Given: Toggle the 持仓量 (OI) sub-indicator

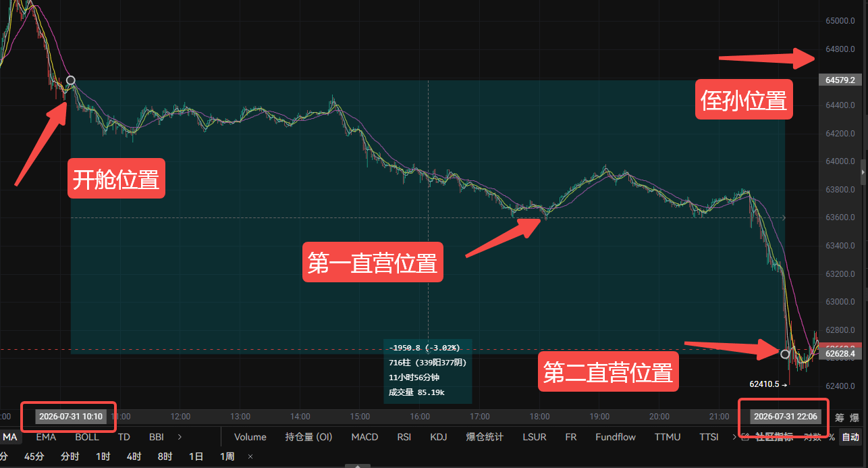Looking at the screenshot, I should [x=309, y=437].
